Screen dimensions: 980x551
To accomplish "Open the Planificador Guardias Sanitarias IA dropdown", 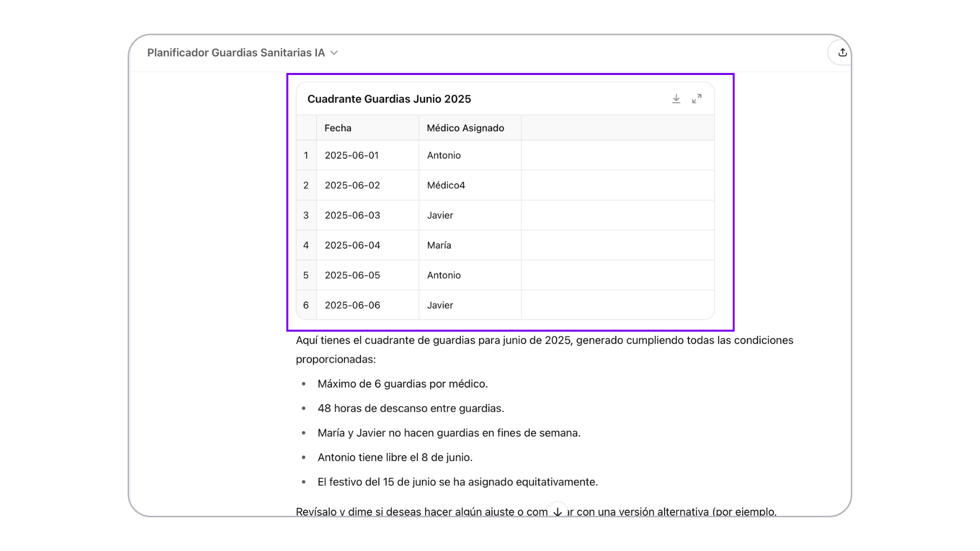I will (242, 53).
